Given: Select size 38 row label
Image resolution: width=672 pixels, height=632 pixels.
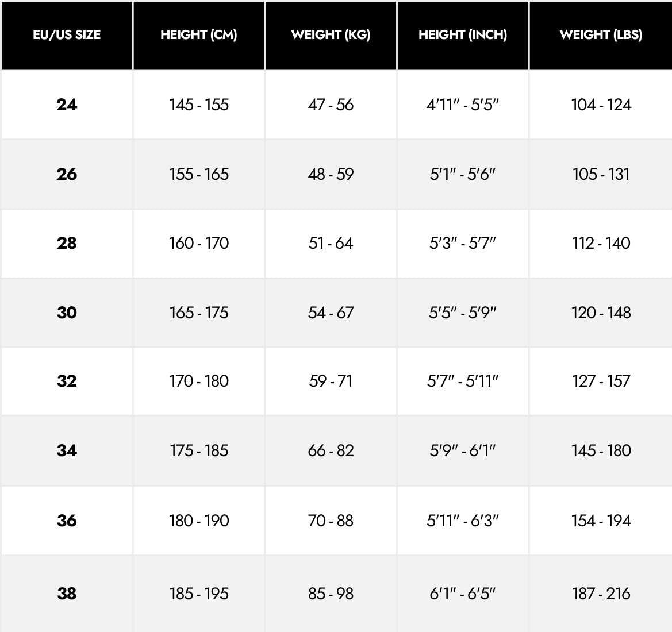Looking at the screenshot, I should [67, 593].
